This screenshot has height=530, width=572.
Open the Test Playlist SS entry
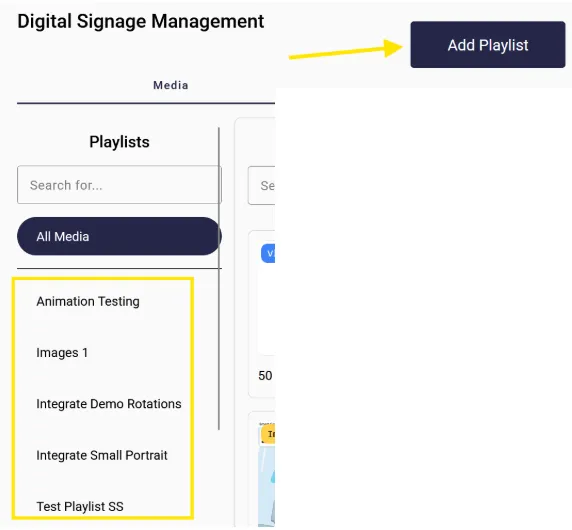80,506
